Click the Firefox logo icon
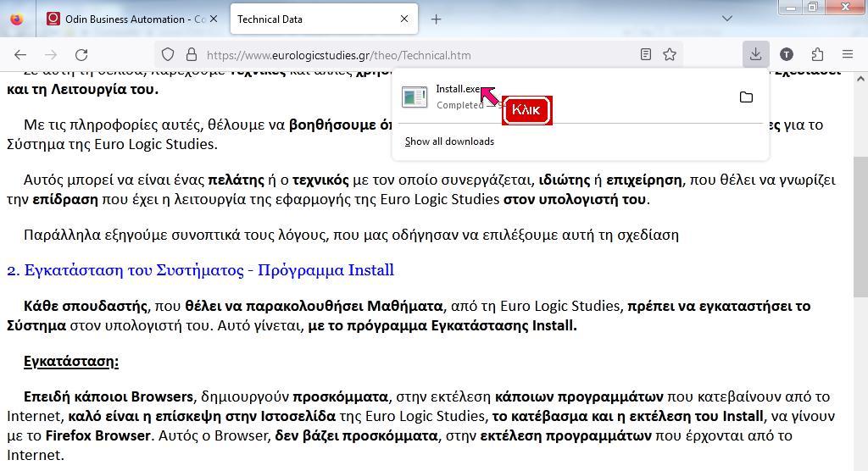 (17, 19)
